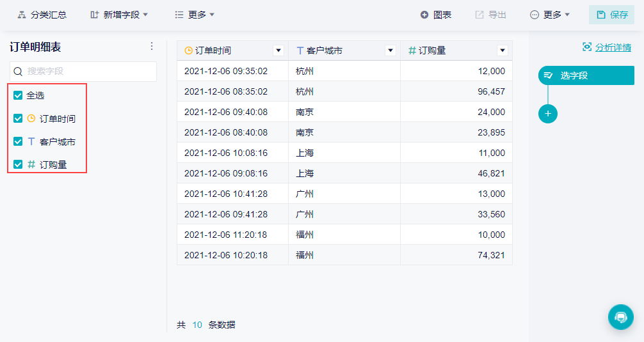Image resolution: width=644 pixels, height=342 pixels.
Task: Click the clock icon in 订单时间 header
Action: (x=188, y=51)
